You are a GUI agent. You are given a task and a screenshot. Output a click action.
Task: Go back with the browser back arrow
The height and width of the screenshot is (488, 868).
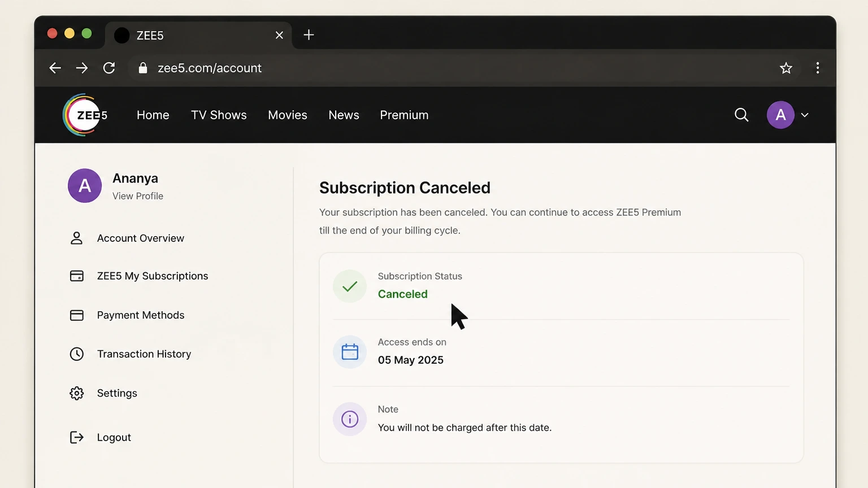click(55, 68)
